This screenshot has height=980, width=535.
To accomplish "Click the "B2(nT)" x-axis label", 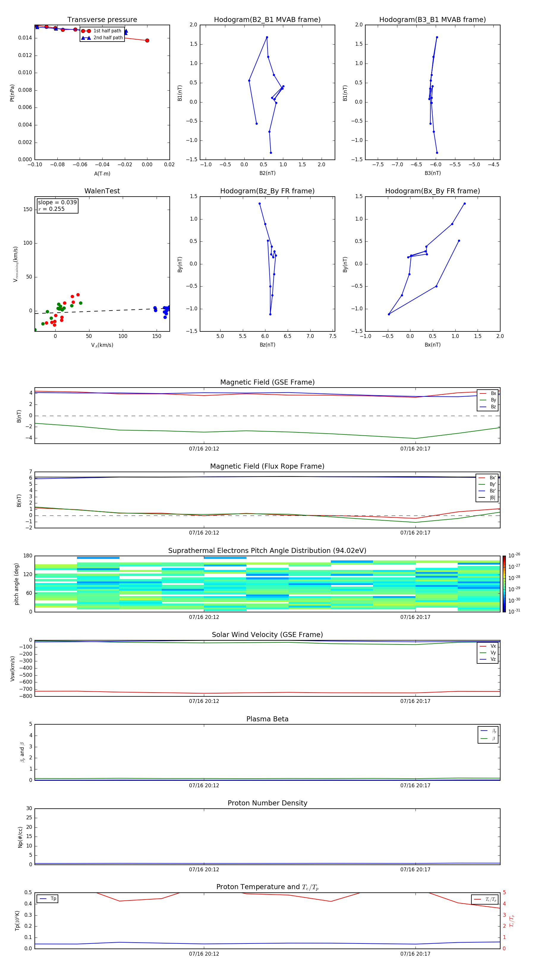I will click(267, 173).
